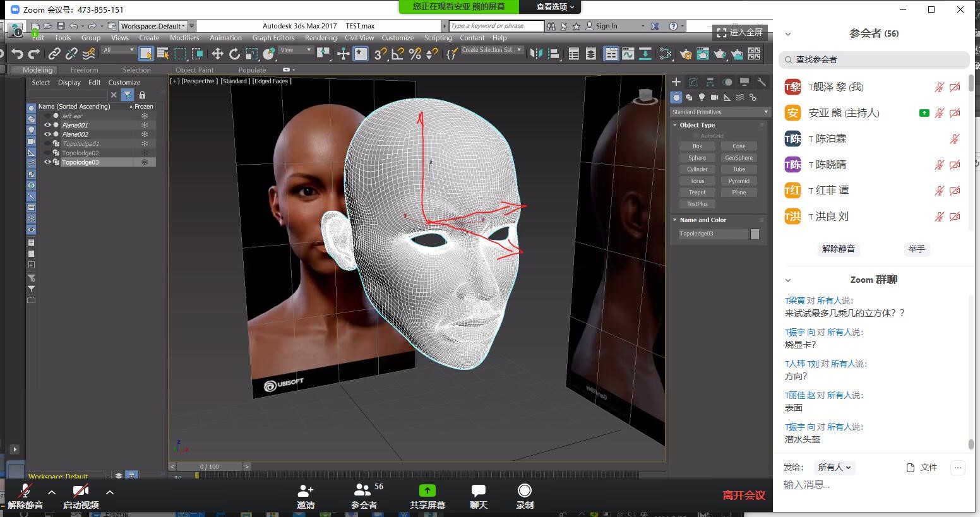Click the Teapot primitive button

[x=697, y=193]
